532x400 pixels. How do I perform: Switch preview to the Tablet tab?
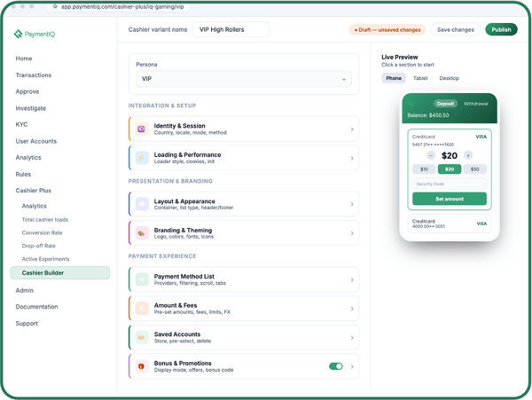420,78
